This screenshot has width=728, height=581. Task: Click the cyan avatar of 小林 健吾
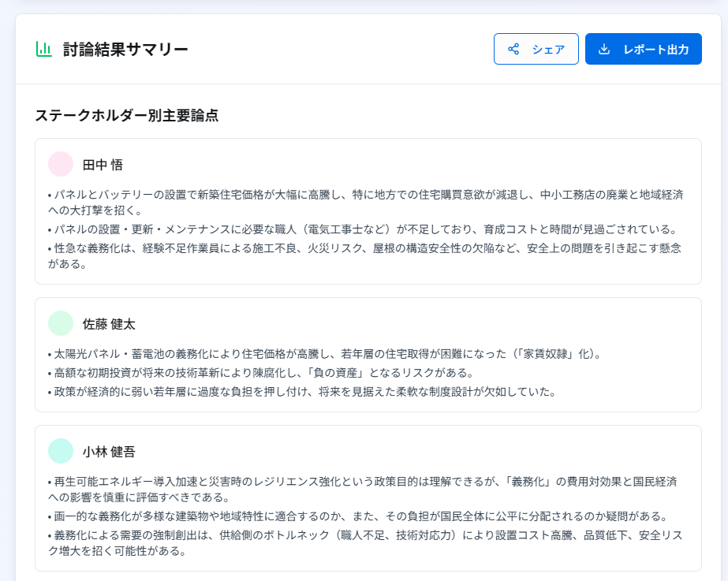pos(61,451)
